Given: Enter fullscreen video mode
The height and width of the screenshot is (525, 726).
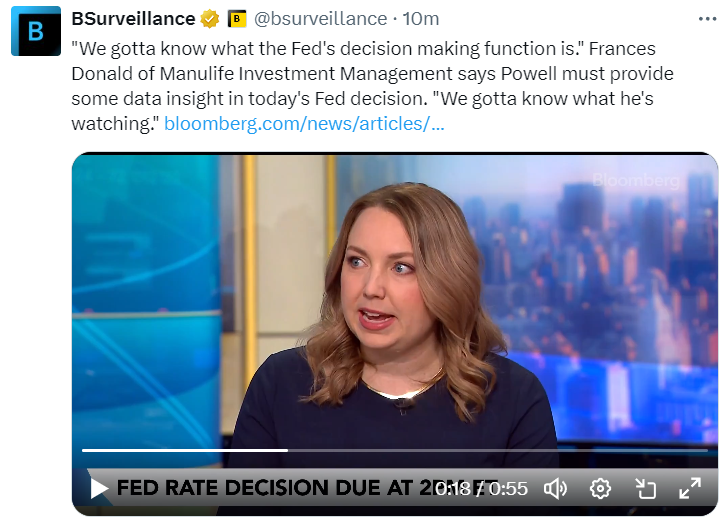Looking at the screenshot, I should point(690,488).
